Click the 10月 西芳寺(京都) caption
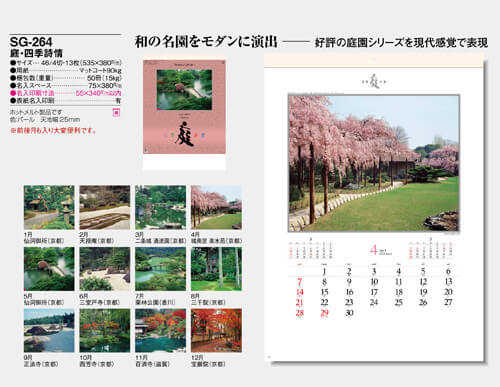The height and width of the screenshot is (387, 500). (97, 361)
